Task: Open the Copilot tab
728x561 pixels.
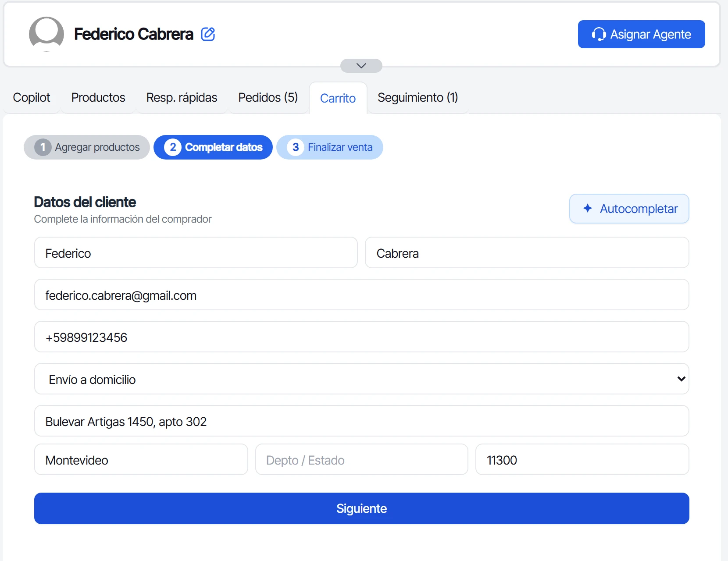Action: 32,97
